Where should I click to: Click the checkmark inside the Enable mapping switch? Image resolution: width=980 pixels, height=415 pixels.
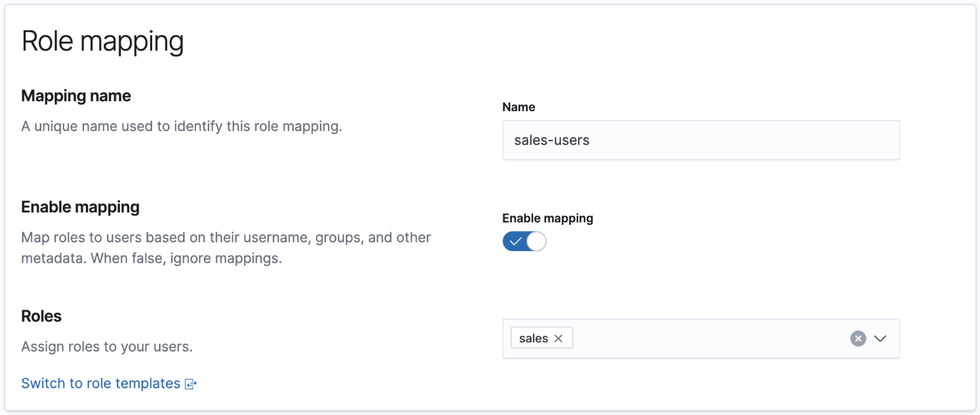tap(515, 241)
